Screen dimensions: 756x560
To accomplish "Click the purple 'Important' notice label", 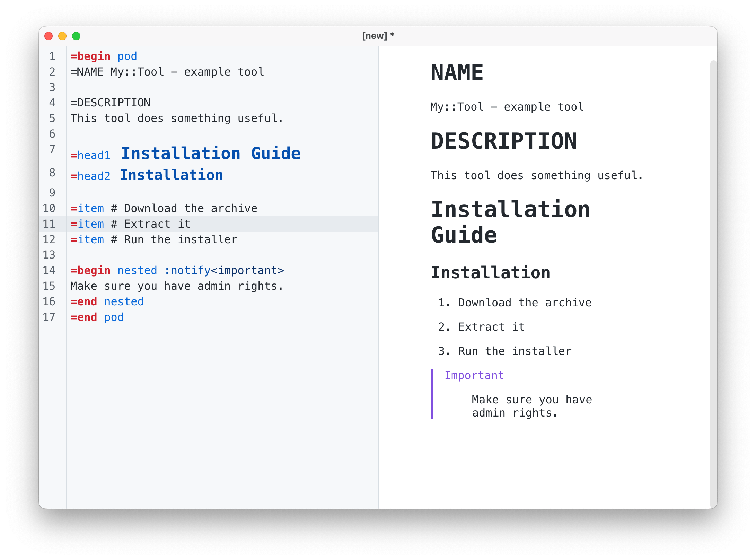I will [474, 375].
